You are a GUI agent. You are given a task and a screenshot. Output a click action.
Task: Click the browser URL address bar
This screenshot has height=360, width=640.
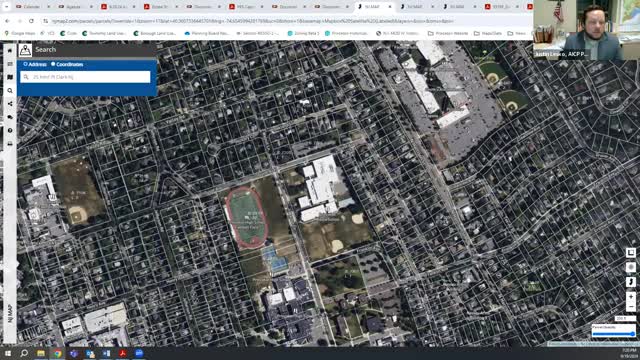point(286,21)
